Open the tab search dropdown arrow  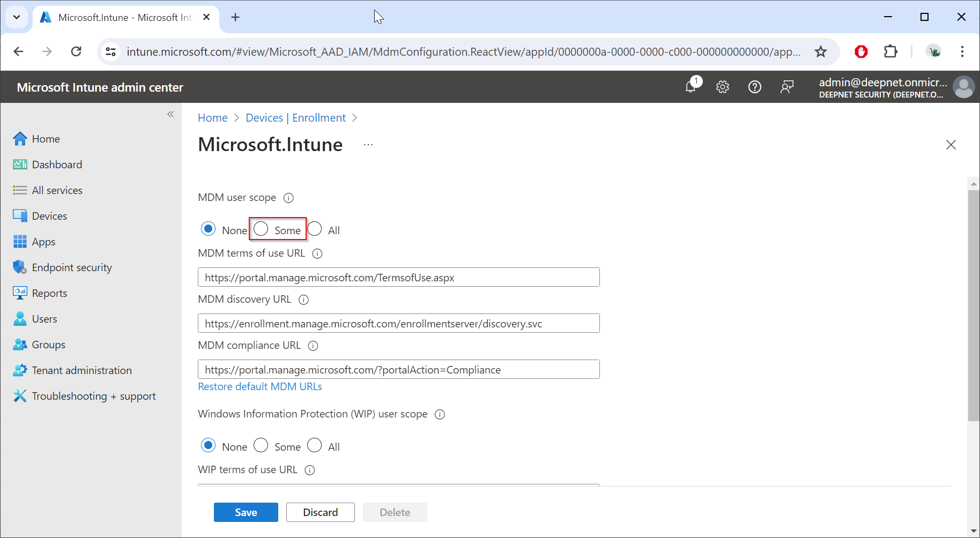click(x=17, y=17)
